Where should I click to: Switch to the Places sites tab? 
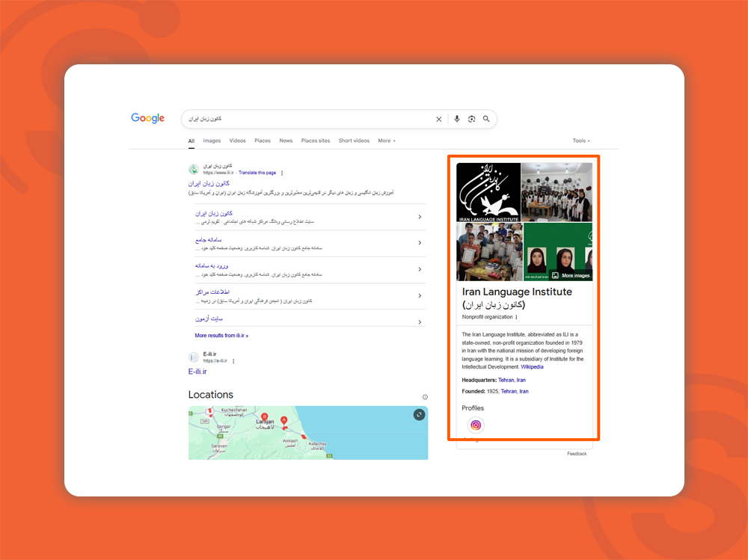(x=316, y=141)
